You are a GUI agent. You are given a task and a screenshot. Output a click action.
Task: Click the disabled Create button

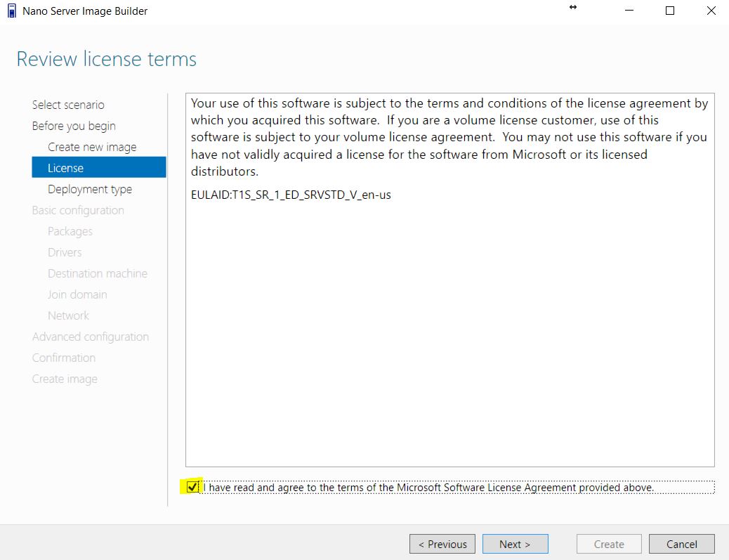coord(609,544)
